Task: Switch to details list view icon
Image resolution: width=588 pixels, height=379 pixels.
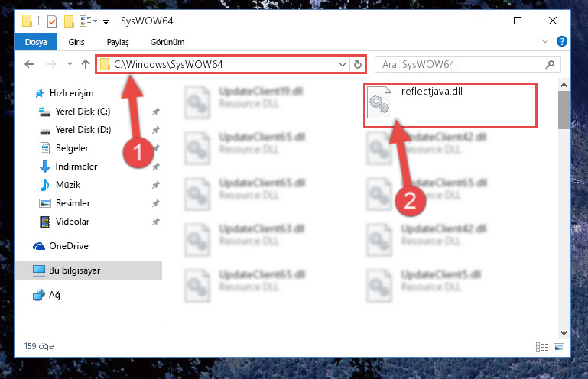Action: tap(542, 347)
